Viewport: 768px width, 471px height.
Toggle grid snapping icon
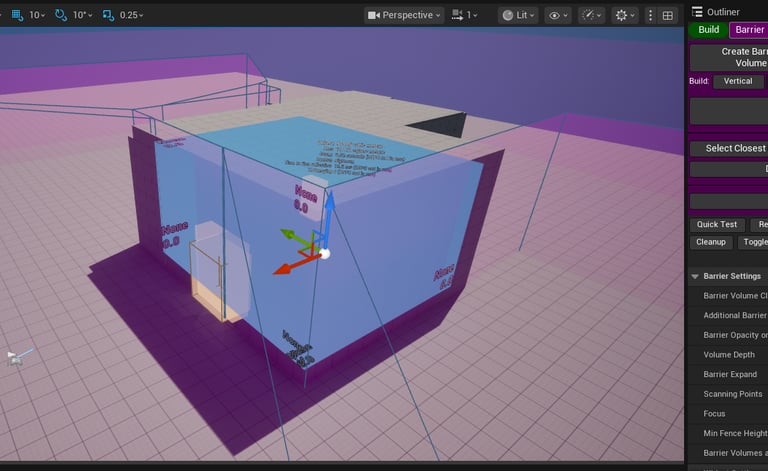click(17, 15)
